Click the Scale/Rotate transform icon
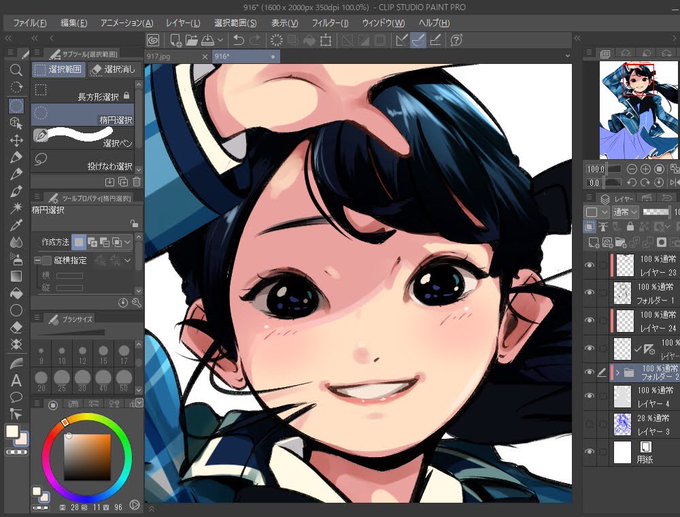 [325, 40]
